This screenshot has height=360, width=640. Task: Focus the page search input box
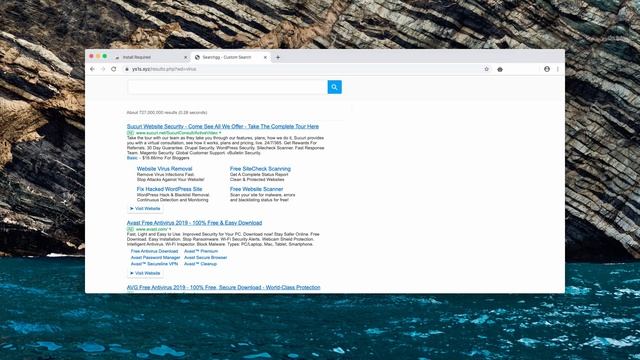pos(227,87)
